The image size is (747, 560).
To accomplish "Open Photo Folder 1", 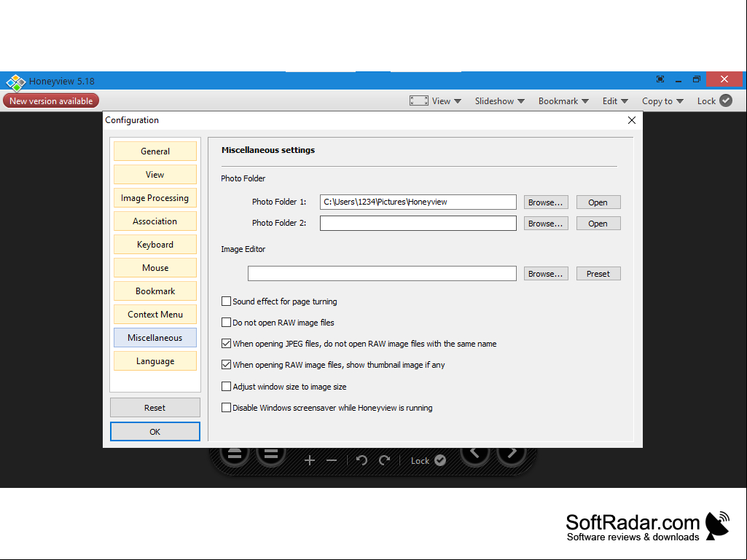I will (598, 202).
